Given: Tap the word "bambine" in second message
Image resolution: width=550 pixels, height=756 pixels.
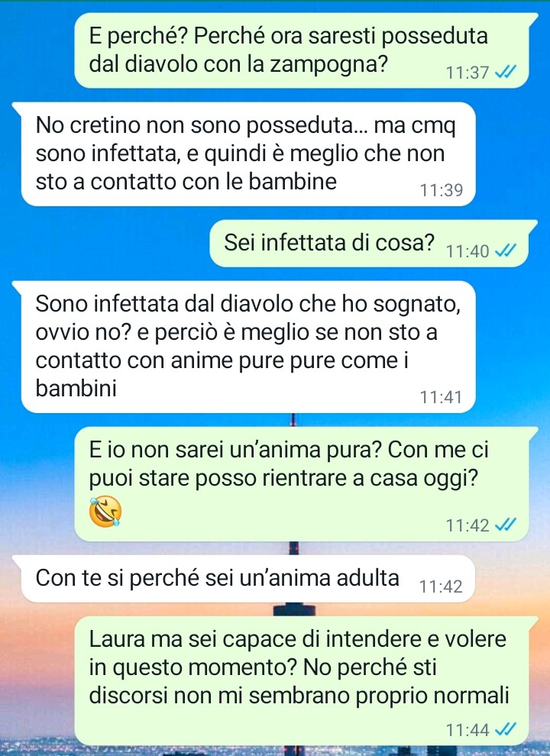Looking at the screenshot, I should (293, 182).
